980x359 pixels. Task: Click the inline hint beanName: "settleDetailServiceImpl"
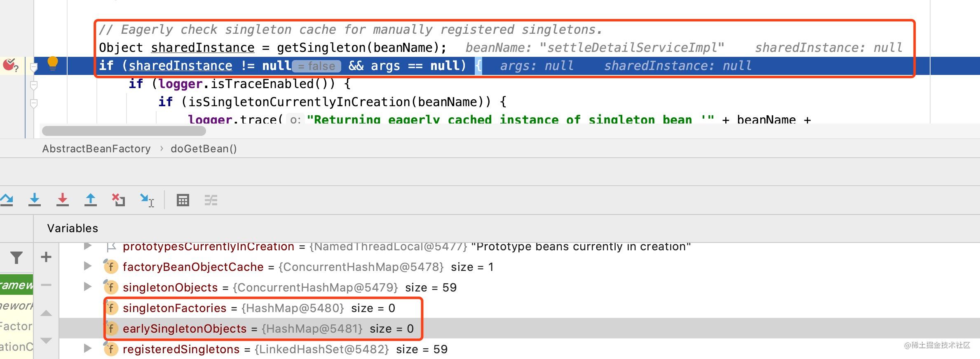pos(595,48)
